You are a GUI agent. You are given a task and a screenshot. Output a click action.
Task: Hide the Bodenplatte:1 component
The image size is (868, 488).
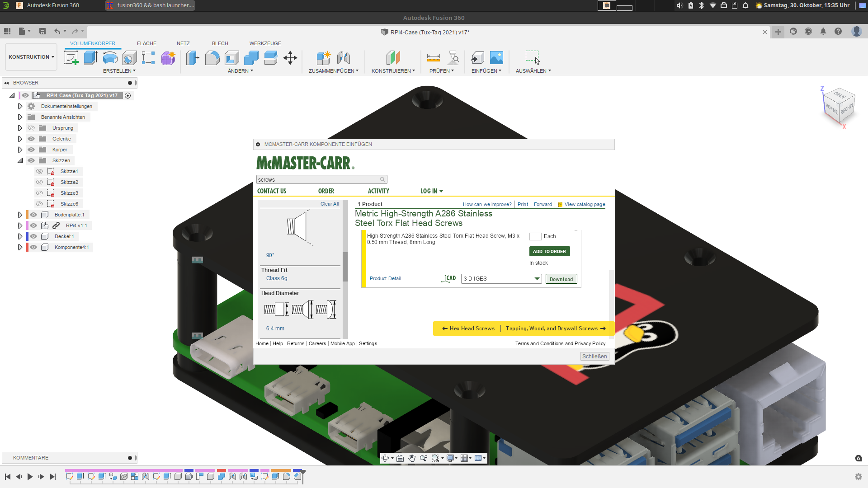click(33, 215)
